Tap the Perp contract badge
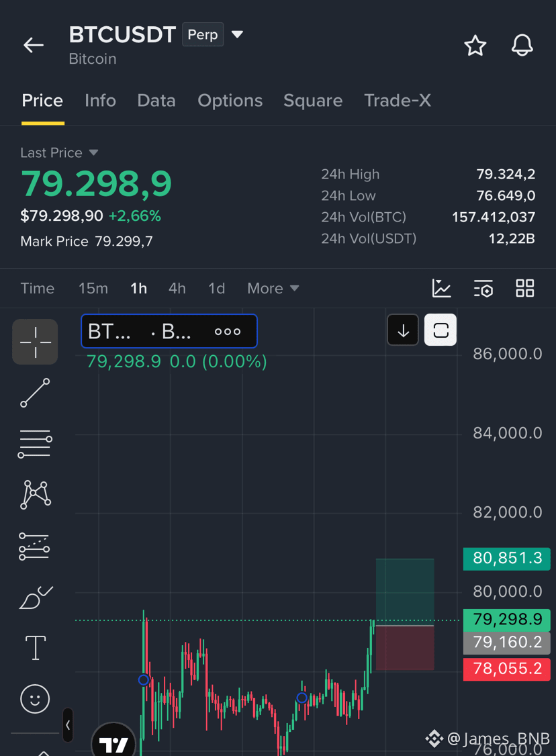Screen dimensions: 556x756 click(203, 34)
